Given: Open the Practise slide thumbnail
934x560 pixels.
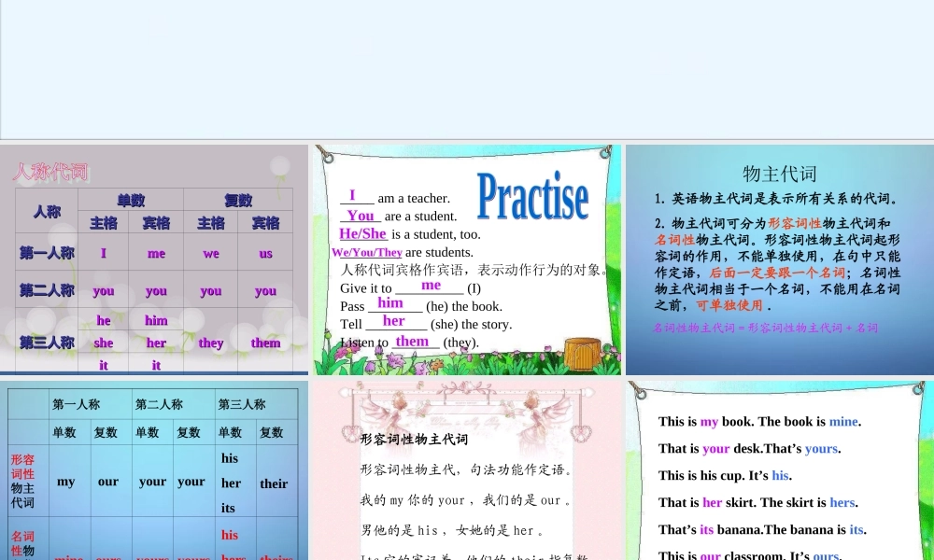Looking at the screenshot, I should [x=467, y=259].
